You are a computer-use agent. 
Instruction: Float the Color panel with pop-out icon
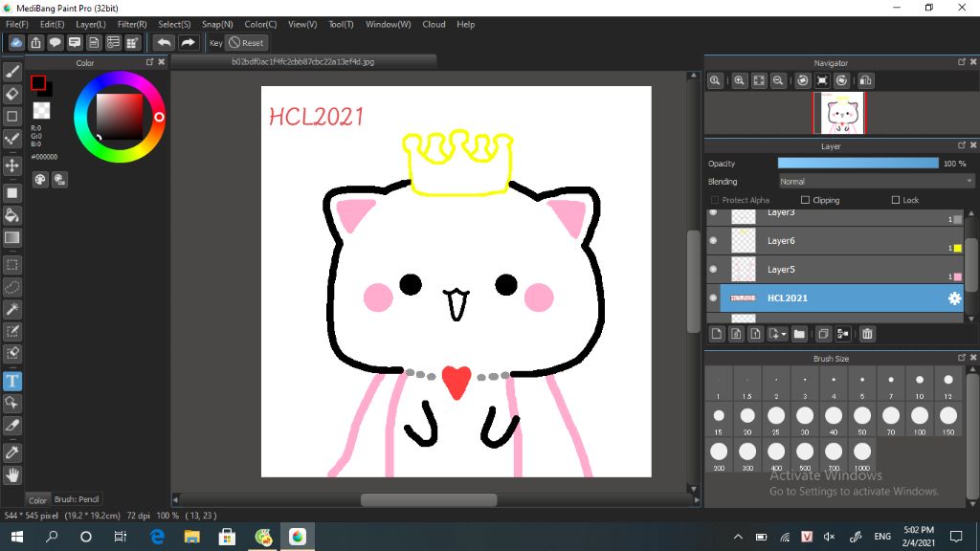[149, 62]
